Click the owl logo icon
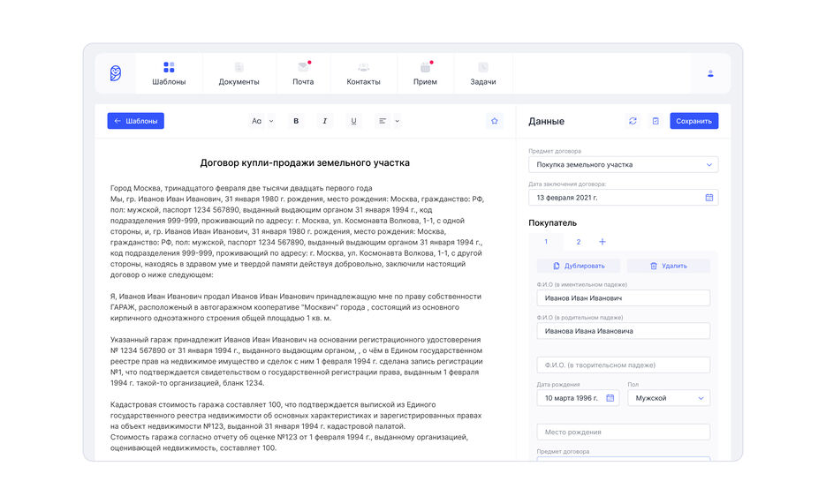The height and width of the screenshot is (504, 826). click(x=116, y=73)
